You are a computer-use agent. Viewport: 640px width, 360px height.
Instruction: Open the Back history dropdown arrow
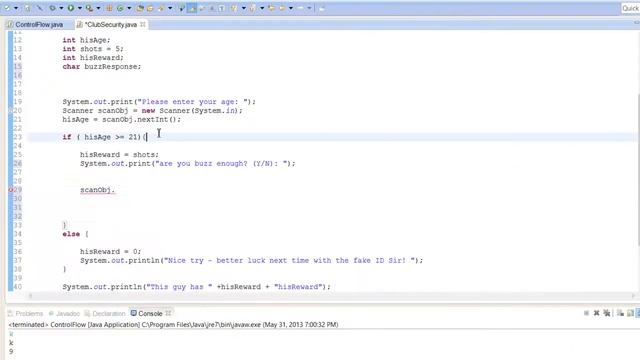[291, 8]
